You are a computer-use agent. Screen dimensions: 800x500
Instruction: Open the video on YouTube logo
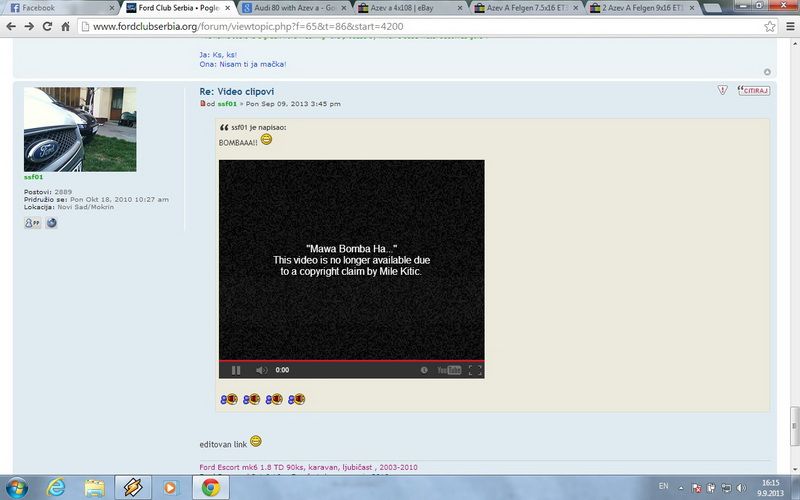(x=449, y=370)
